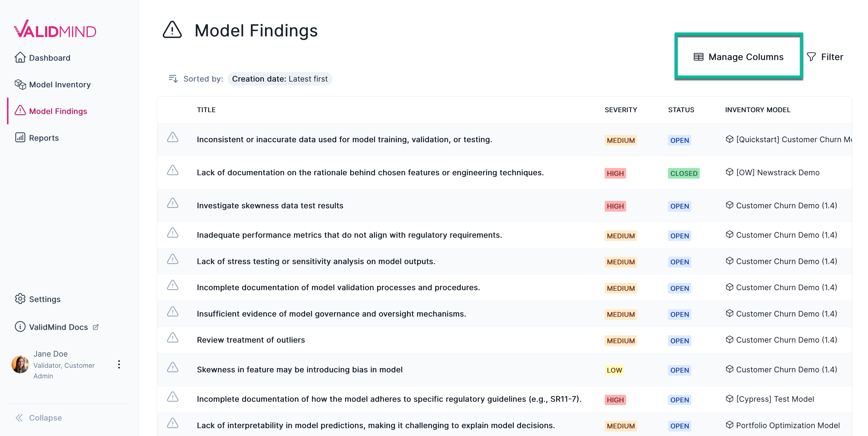Open Dashboard using the home icon
The height and width of the screenshot is (436, 868).
point(20,57)
